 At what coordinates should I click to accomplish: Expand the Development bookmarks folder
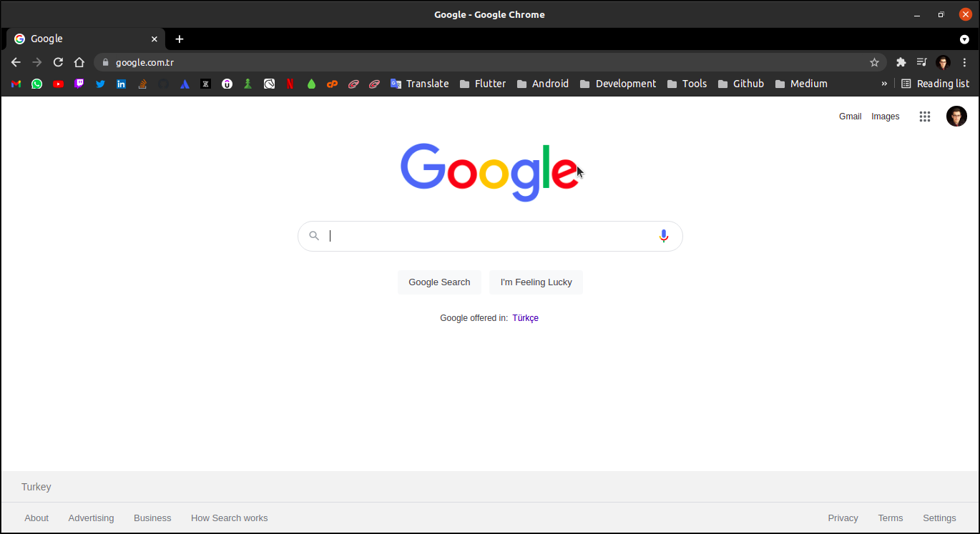pos(617,84)
